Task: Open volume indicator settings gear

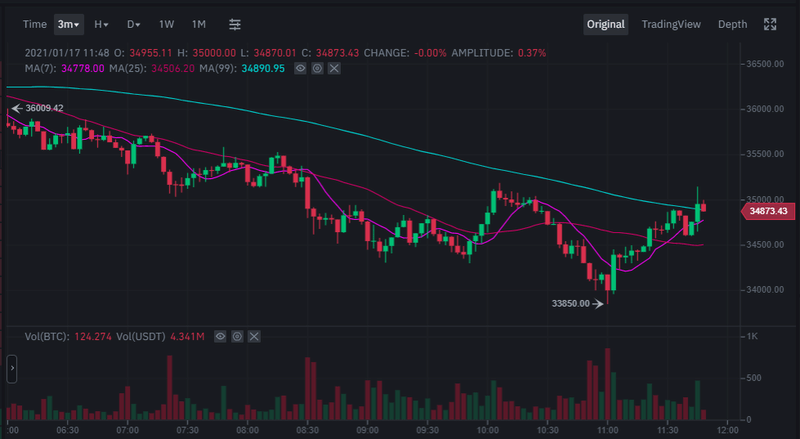Action: 239,338
